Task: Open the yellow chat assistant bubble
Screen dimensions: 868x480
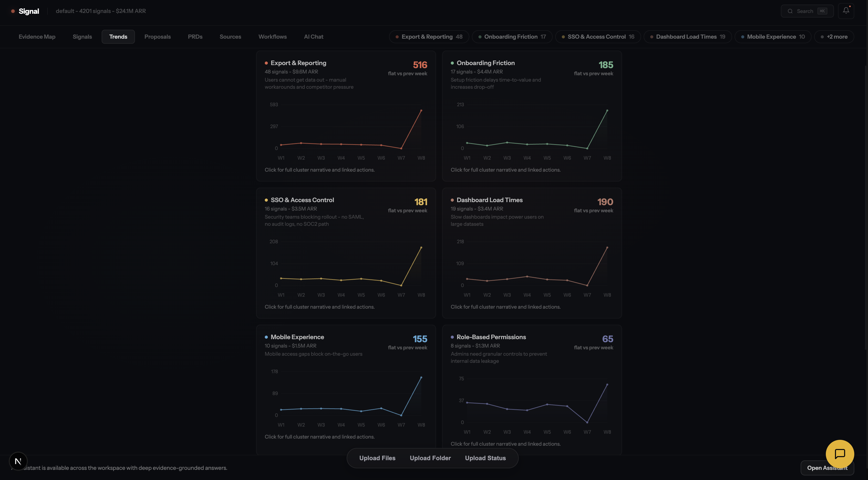Action: (840, 454)
